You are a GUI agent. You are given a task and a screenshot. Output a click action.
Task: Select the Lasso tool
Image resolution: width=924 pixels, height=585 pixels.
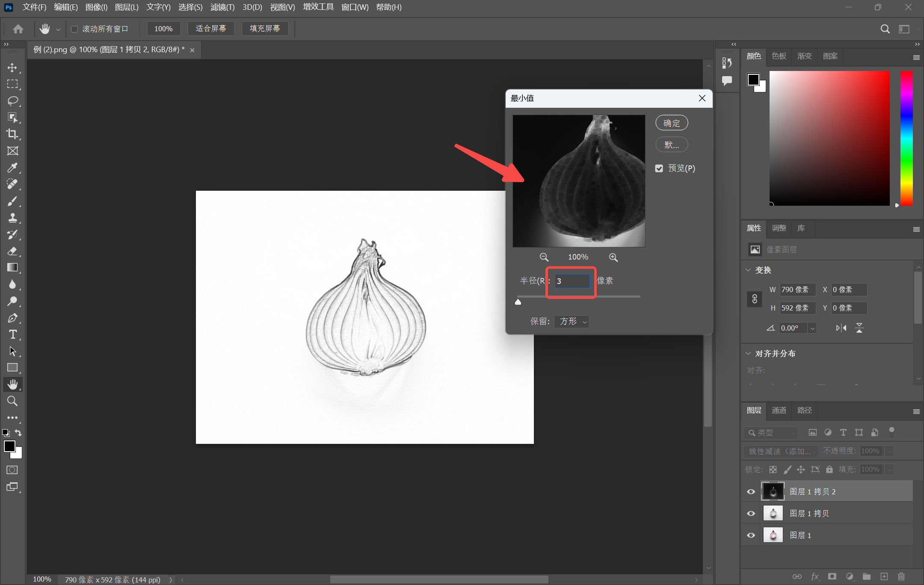[12, 101]
